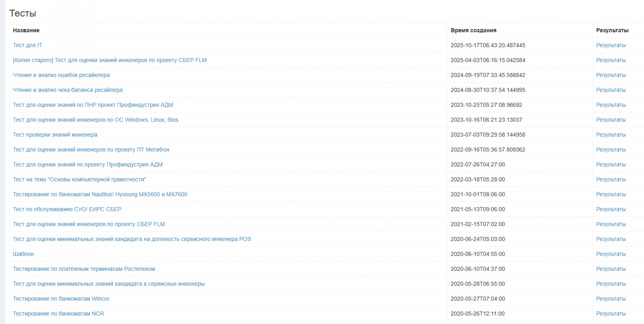View Результаты for the "Шаблон" row
The height and width of the screenshot is (324, 644).
pyautogui.click(x=611, y=254)
